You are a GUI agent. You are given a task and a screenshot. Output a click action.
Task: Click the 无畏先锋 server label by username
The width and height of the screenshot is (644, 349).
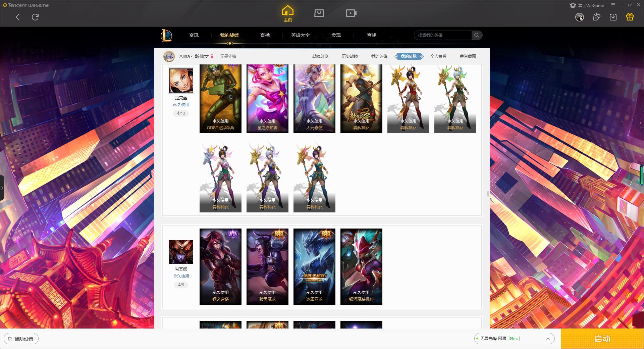pyautogui.click(x=228, y=56)
